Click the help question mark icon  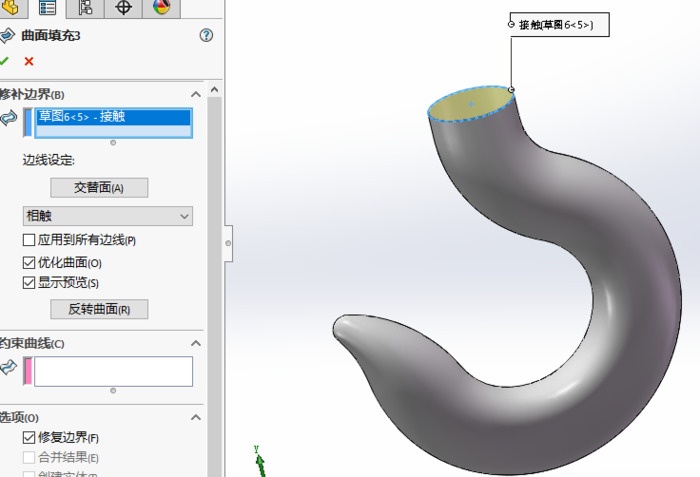(206, 35)
